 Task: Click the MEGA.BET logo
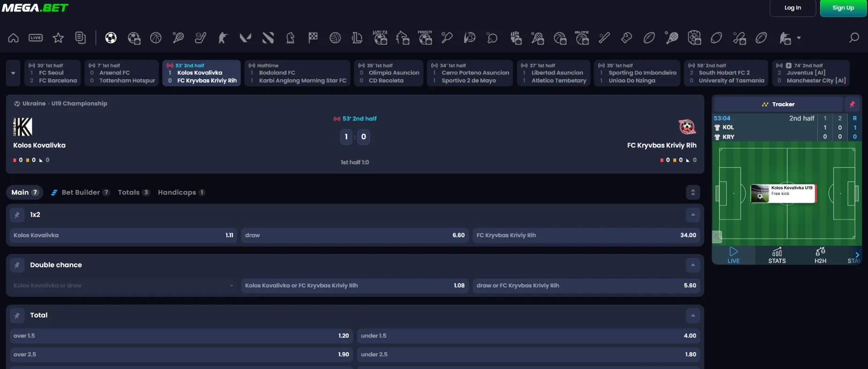(x=35, y=8)
